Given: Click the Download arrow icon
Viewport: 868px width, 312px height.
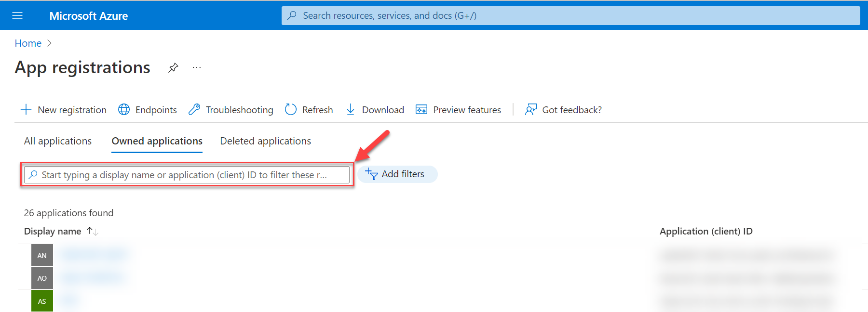Looking at the screenshot, I should (351, 110).
